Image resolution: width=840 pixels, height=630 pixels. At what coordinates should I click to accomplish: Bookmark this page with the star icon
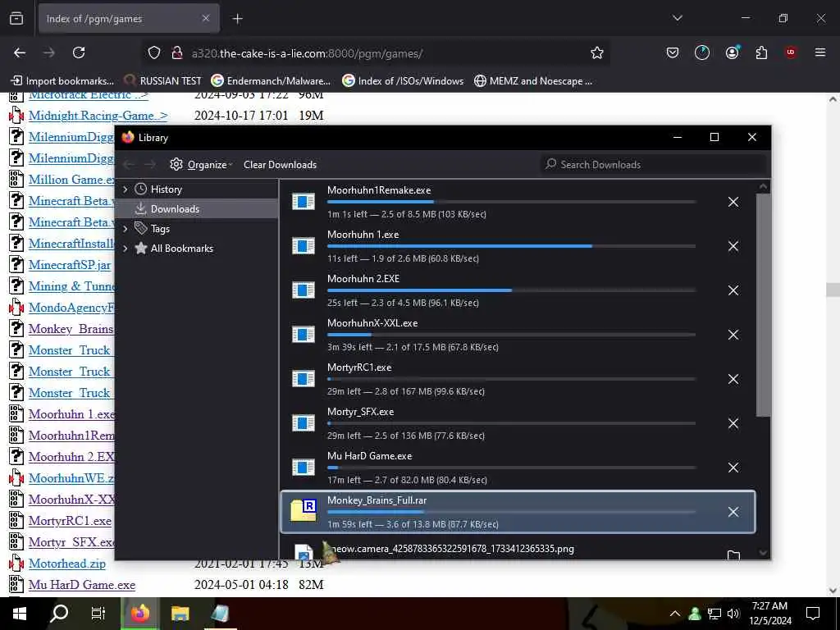click(597, 52)
